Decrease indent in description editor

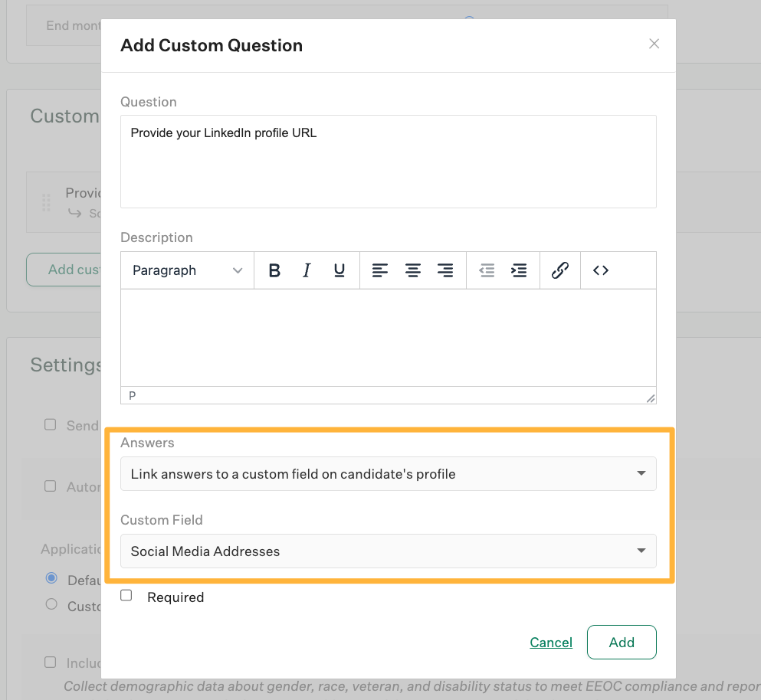click(x=487, y=270)
